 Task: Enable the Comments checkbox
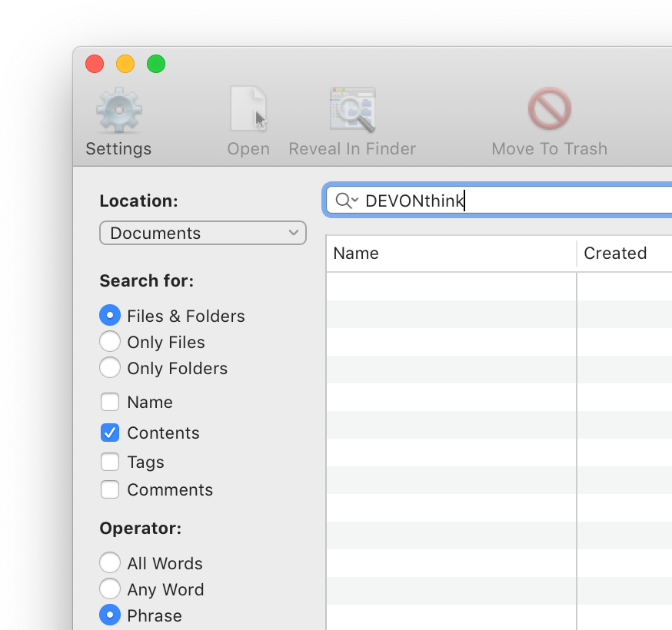pyautogui.click(x=110, y=489)
